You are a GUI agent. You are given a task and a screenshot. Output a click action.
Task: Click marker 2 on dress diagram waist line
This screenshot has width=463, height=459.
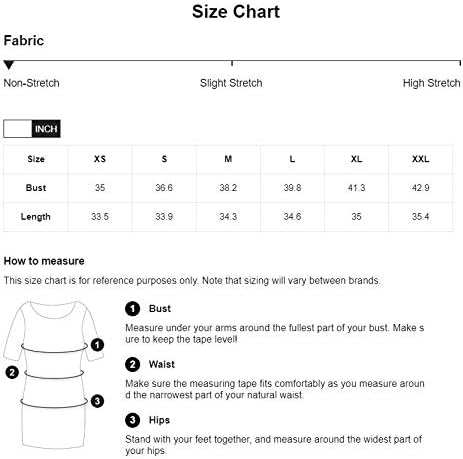point(12,372)
